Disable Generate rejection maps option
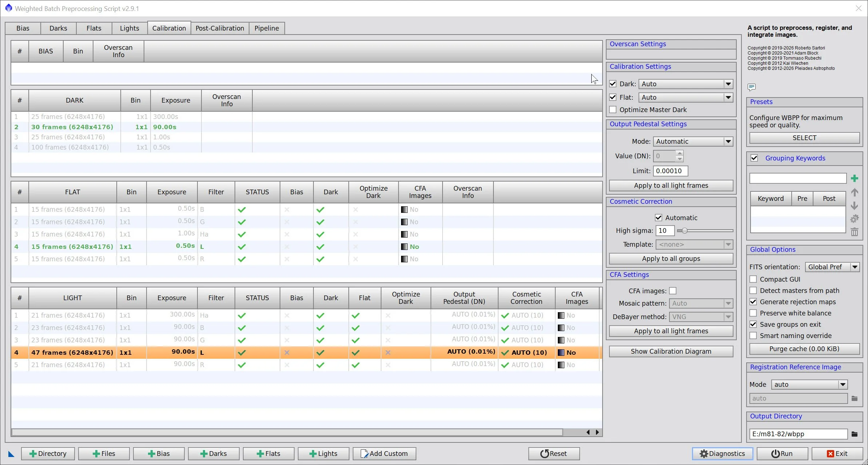Viewport: 868px width, 465px height. click(x=753, y=302)
